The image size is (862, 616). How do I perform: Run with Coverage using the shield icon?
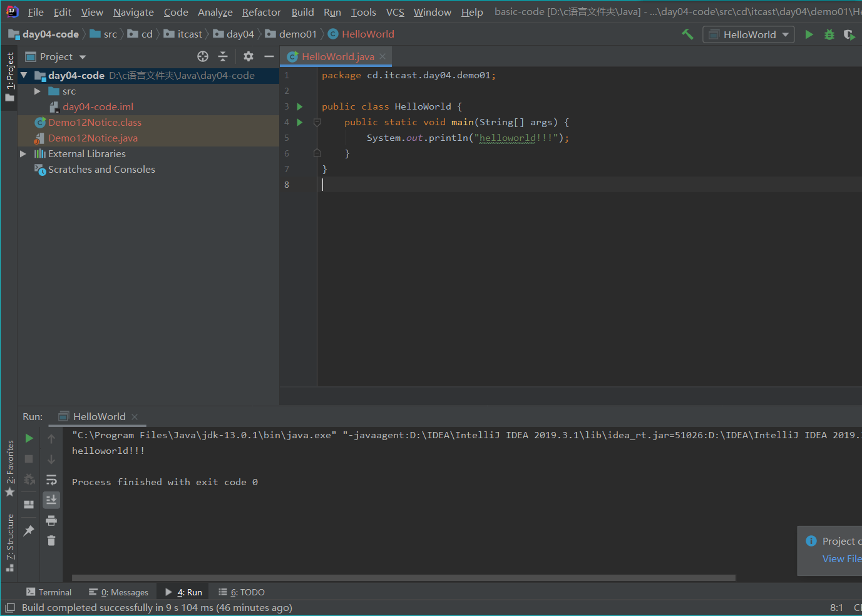pyautogui.click(x=849, y=34)
